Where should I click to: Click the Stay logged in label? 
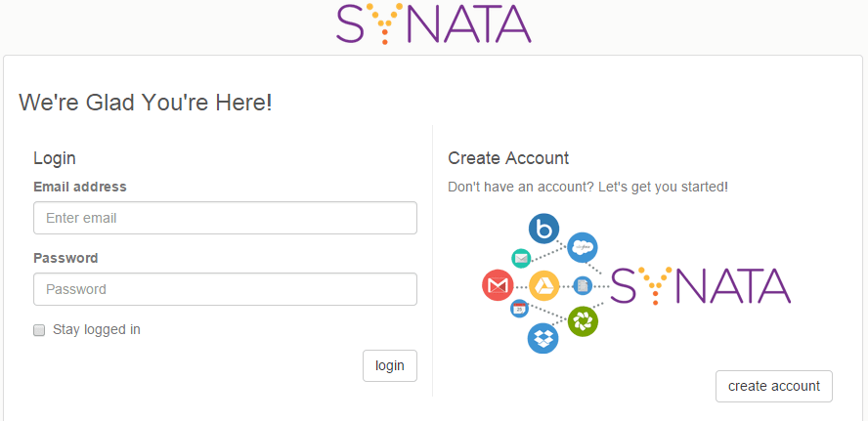click(97, 330)
